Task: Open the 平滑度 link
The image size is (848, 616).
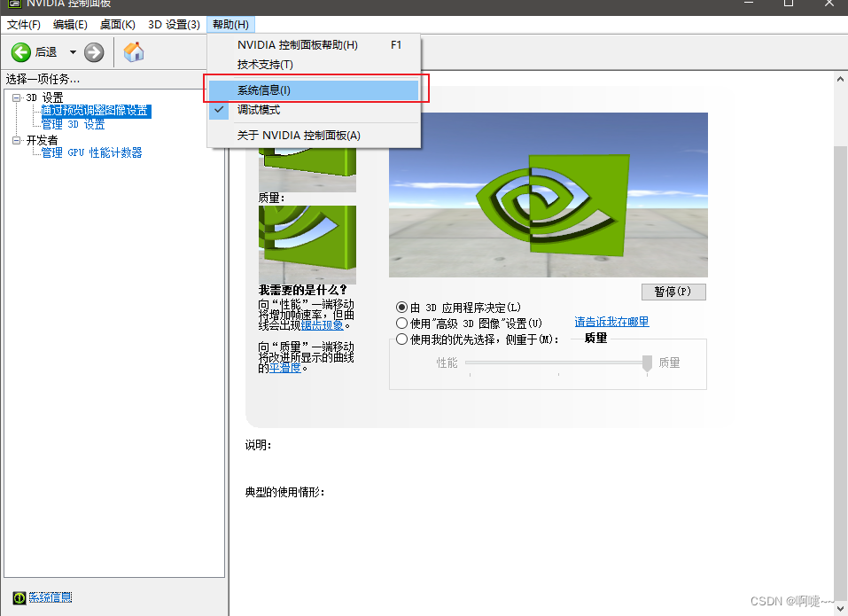Action: coord(285,368)
